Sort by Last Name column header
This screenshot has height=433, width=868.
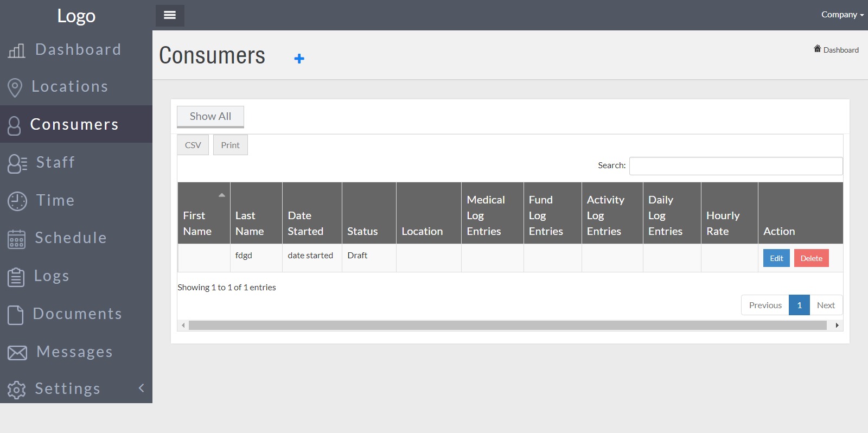[256, 213]
